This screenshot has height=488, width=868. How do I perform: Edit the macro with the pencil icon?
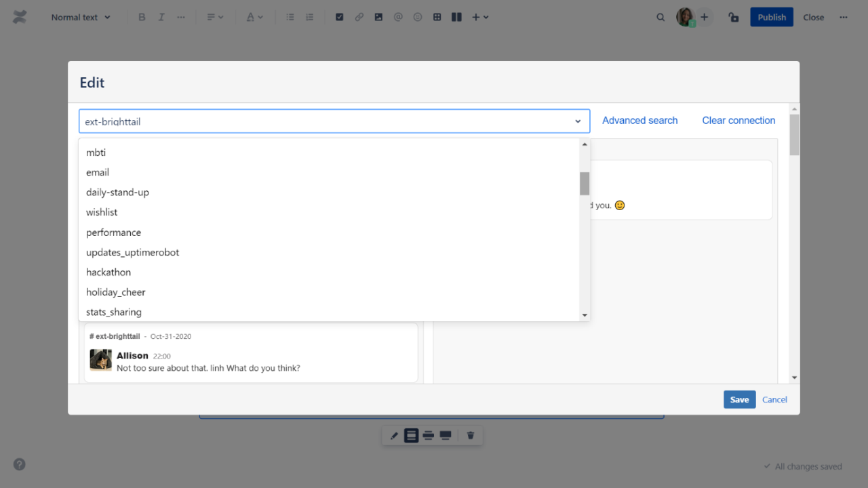point(394,435)
